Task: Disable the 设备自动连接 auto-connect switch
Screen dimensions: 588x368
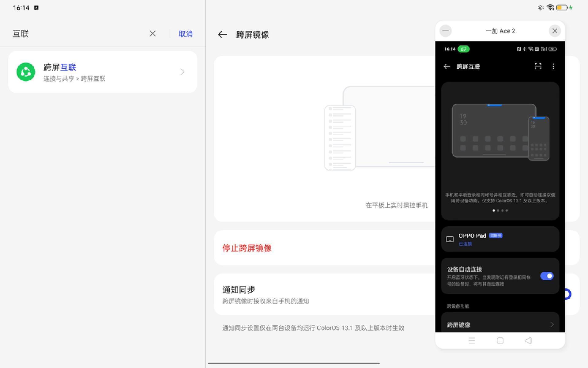Action: (x=547, y=276)
